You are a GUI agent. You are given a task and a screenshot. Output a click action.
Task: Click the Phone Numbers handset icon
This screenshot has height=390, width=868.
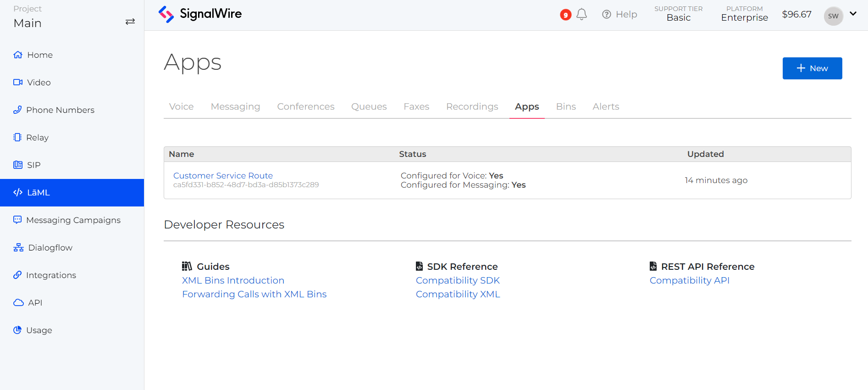(17, 110)
